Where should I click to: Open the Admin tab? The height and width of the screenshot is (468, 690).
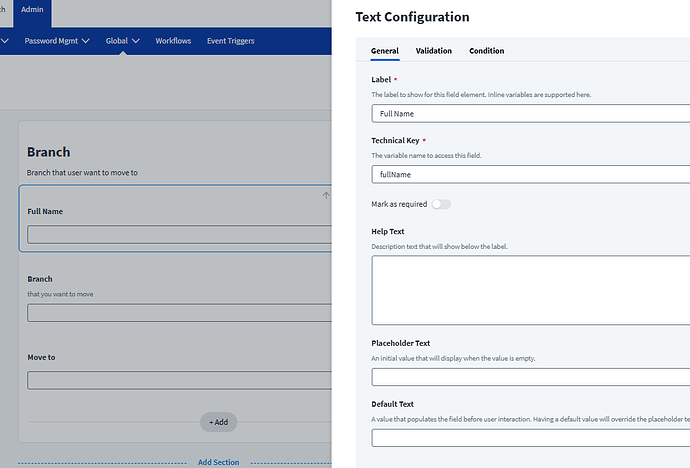point(32,10)
